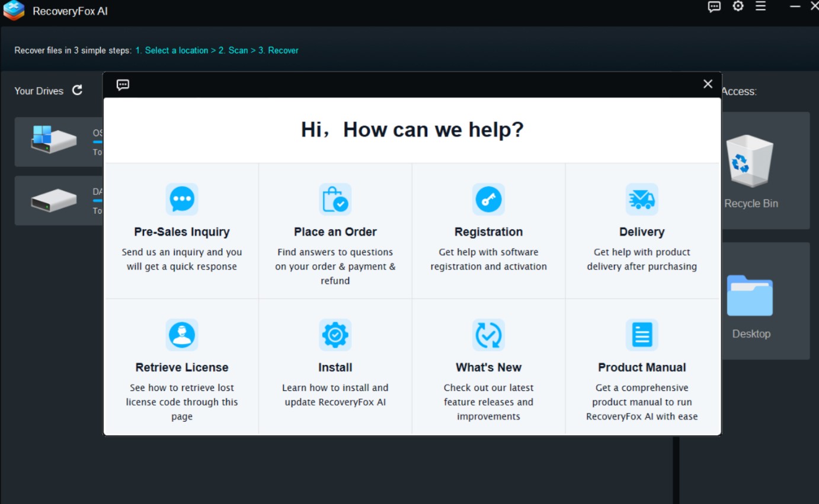Open the Product Manual document icon

[641, 335]
